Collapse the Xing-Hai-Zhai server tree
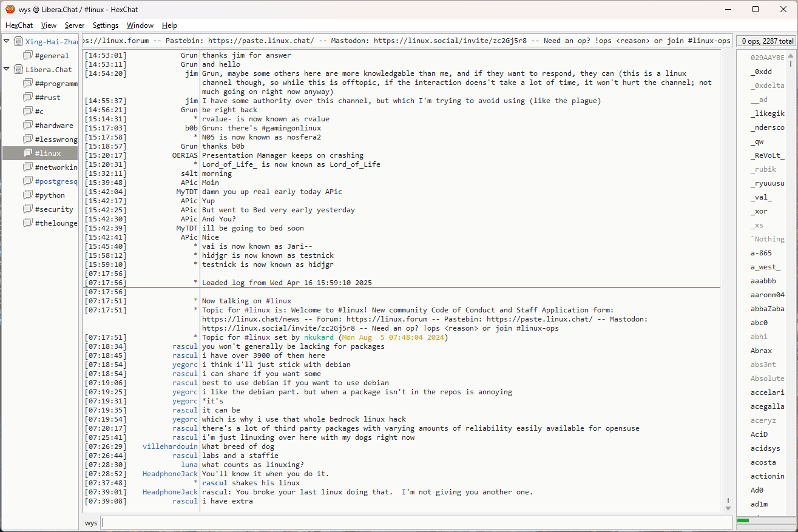The width and height of the screenshot is (798, 532). (7, 42)
